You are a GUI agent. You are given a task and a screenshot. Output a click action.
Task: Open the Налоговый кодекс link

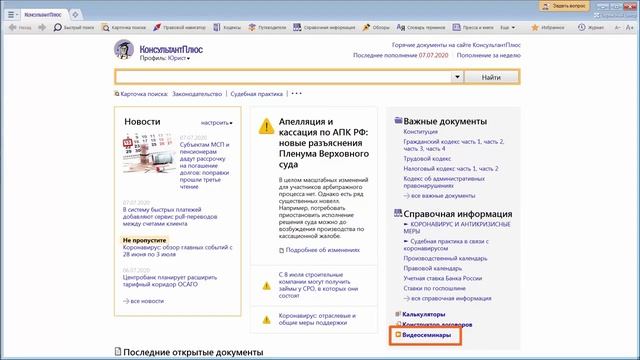click(451, 168)
